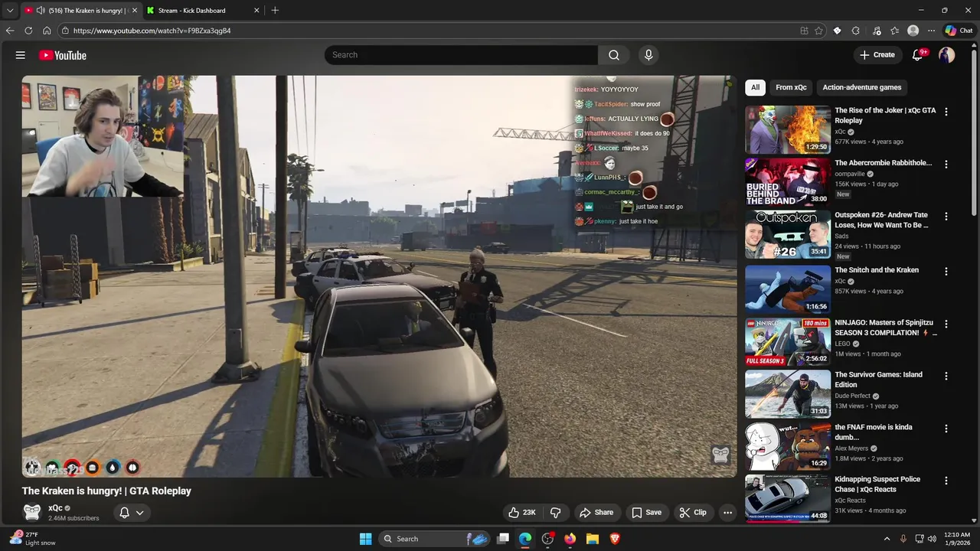
Task: Go back with the browser back arrow
Action: pos(10,31)
